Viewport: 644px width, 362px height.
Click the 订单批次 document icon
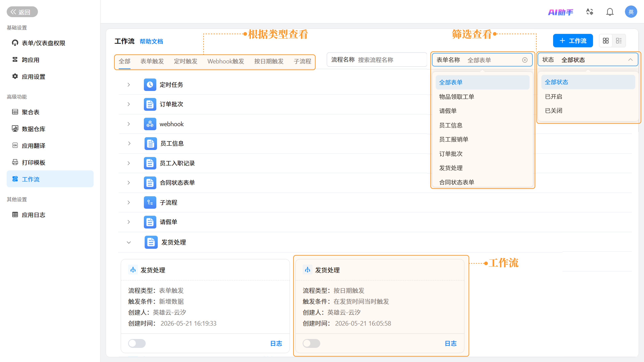150,104
